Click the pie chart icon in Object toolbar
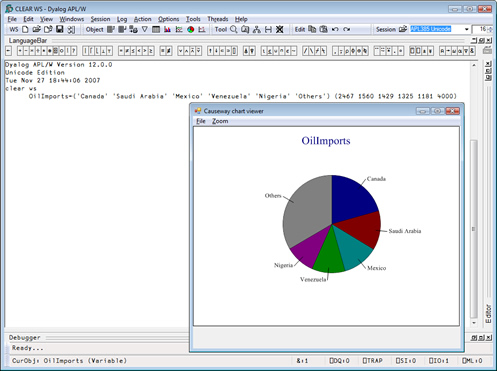Screen dimensions: 497x371 pos(190,29)
